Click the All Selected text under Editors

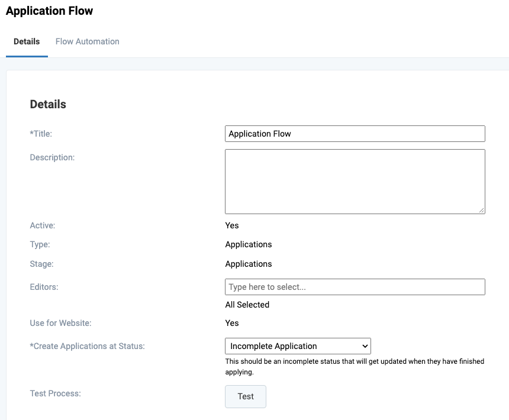tap(247, 305)
